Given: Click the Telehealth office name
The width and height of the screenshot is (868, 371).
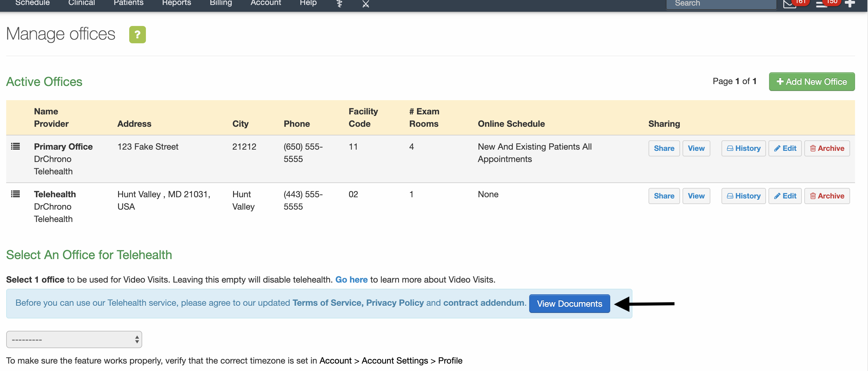Looking at the screenshot, I should point(55,194).
